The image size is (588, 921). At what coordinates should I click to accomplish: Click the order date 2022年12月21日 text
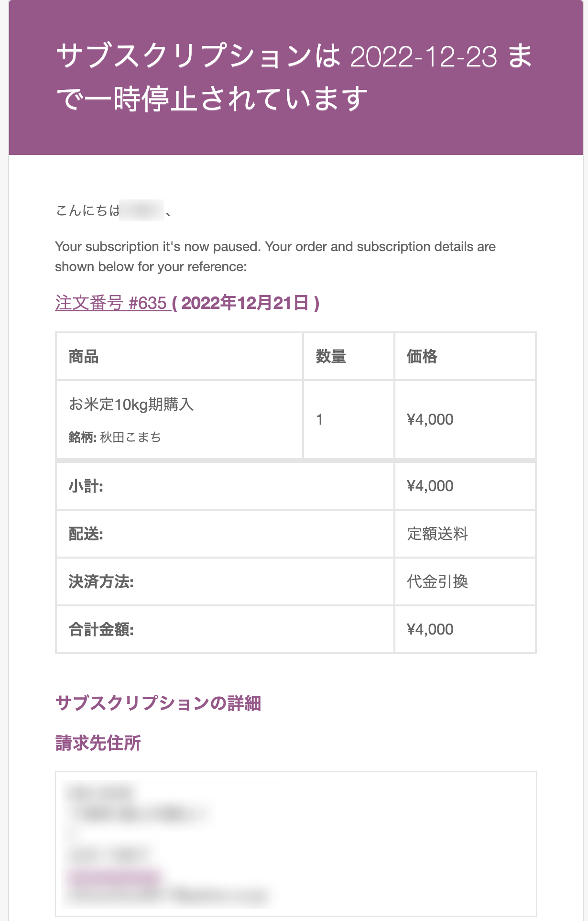[x=245, y=303]
